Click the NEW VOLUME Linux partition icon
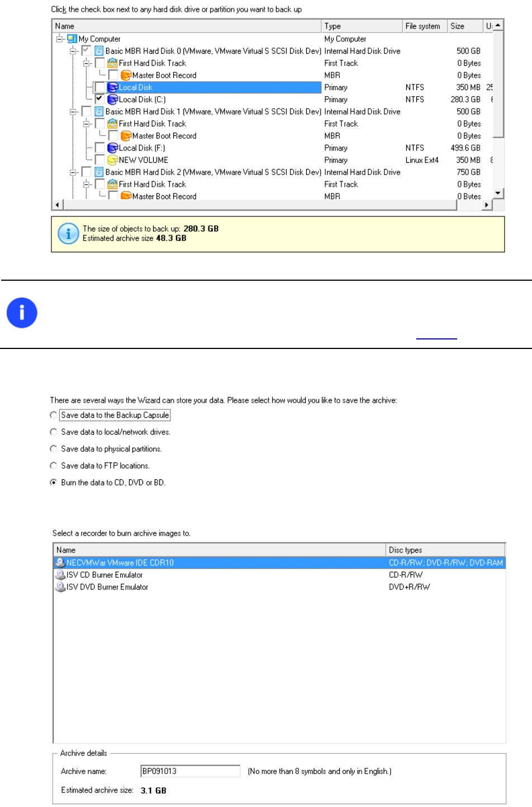Screen dimensions: 532x807 (112, 160)
